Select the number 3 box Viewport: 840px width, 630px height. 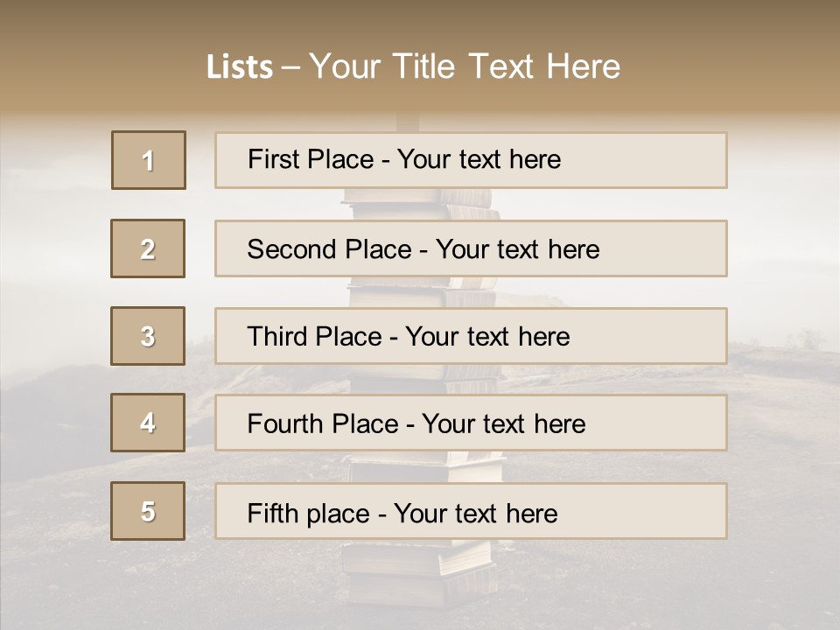(x=148, y=336)
